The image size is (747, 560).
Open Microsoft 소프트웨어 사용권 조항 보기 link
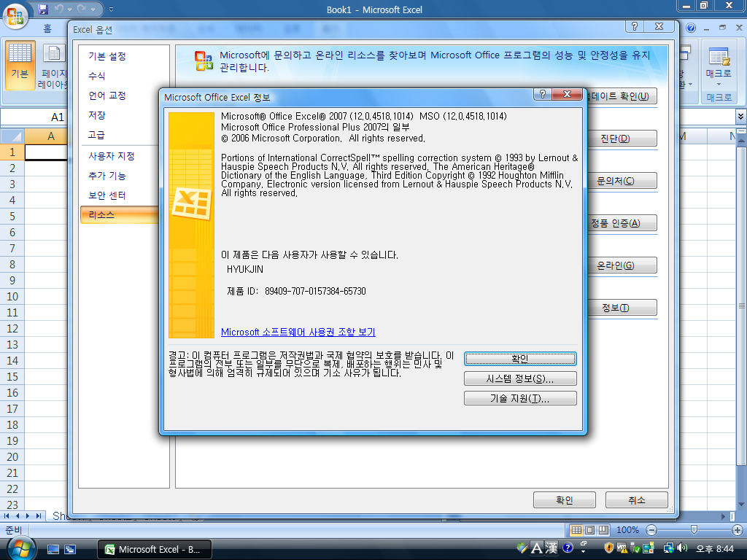(x=298, y=332)
